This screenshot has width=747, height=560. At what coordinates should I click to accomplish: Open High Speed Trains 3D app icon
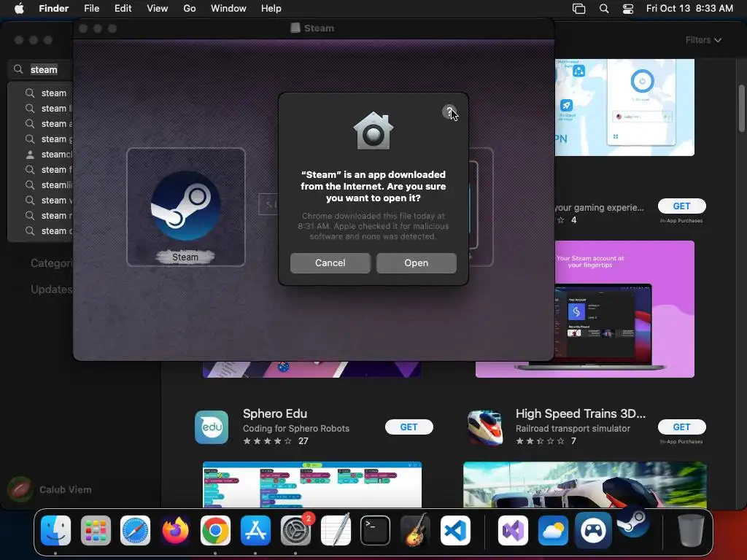(484, 427)
